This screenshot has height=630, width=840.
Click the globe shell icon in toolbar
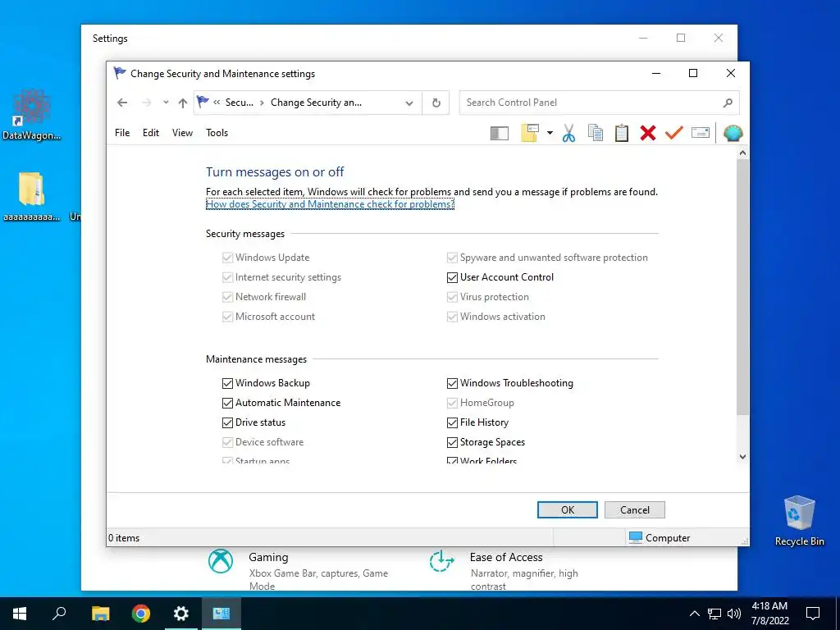click(733, 133)
